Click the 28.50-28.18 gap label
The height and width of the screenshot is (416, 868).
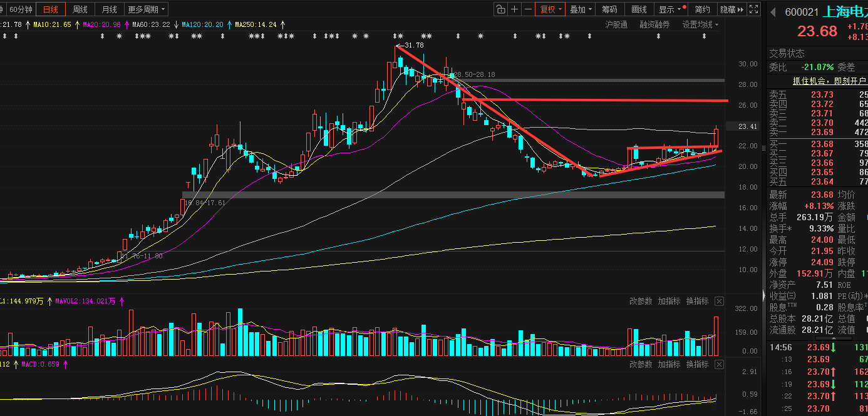pyautogui.click(x=474, y=74)
